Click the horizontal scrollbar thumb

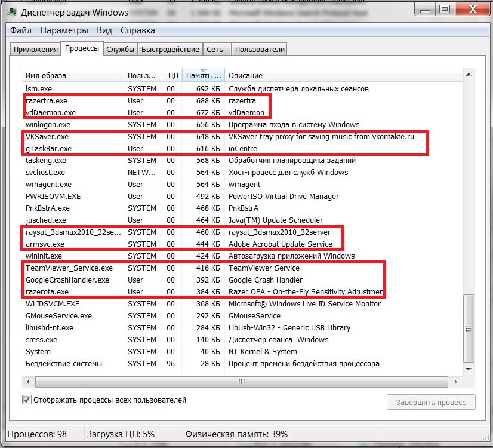click(x=242, y=382)
